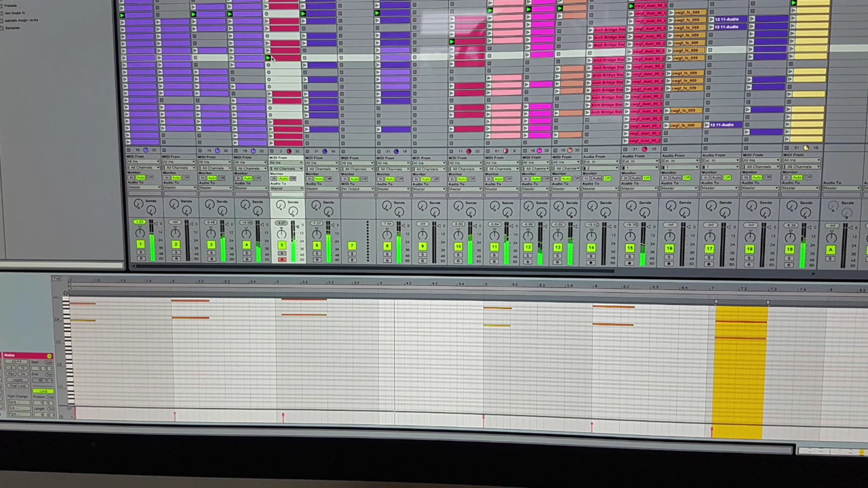Open the master track Audio To dropdown
868x488 pixels.
842,188
